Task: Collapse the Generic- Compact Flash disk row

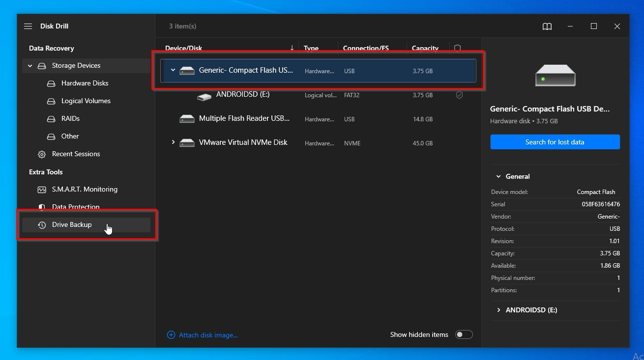Action: [173, 70]
